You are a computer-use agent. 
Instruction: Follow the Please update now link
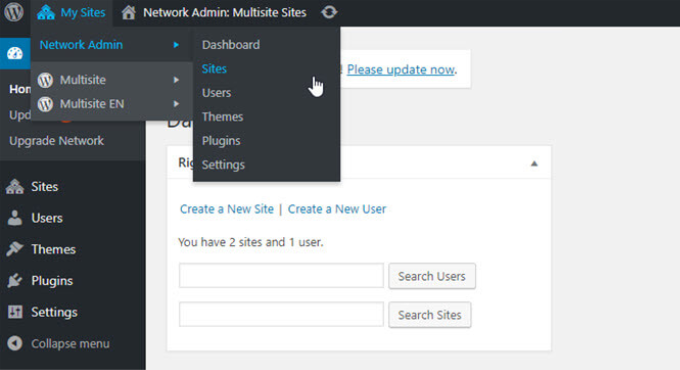point(401,69)
